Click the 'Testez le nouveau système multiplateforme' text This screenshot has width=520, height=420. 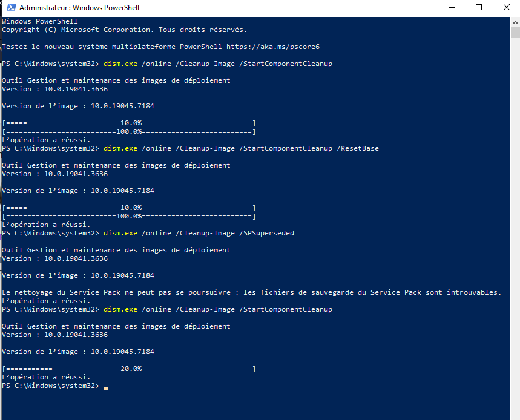pos(88,47)
